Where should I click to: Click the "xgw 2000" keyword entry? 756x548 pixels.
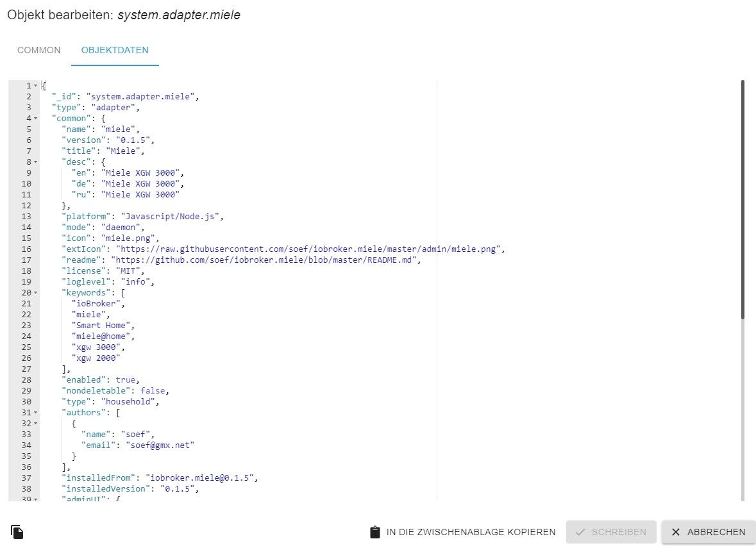coord(96,358)
